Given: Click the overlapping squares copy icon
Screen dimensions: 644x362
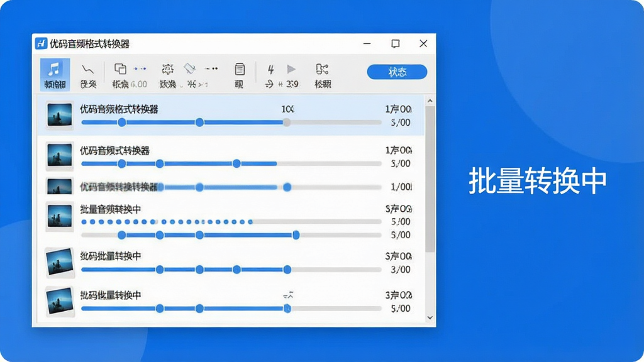Looking at the screenshot, I should click(120, 69).
